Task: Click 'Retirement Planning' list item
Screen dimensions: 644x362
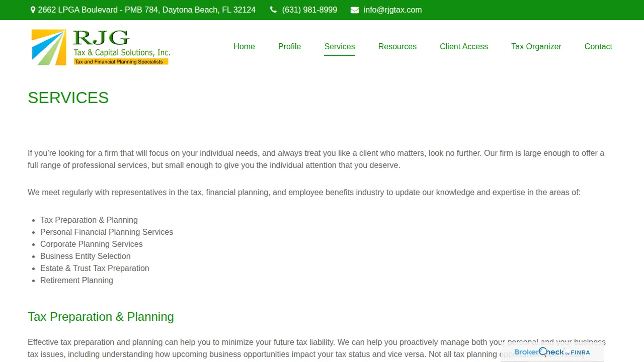Action: 76,280
